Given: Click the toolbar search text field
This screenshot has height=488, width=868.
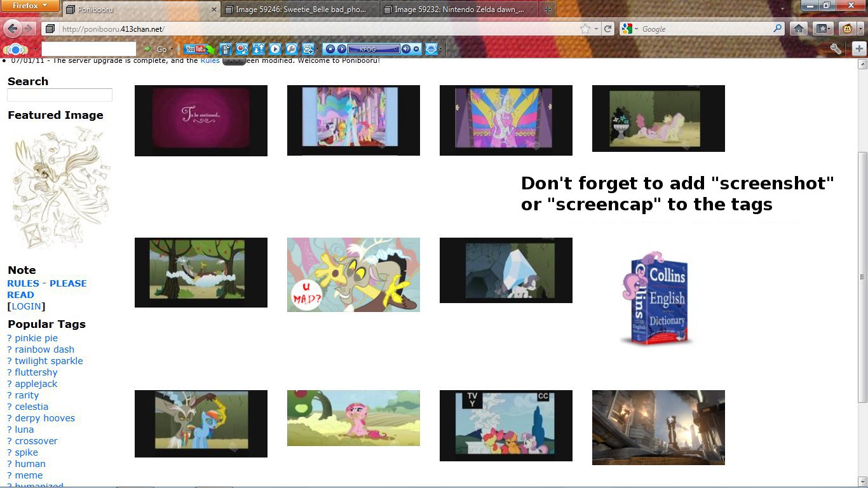Looking at the screenshot, I should pyautogui.click(x=89, y=49).
